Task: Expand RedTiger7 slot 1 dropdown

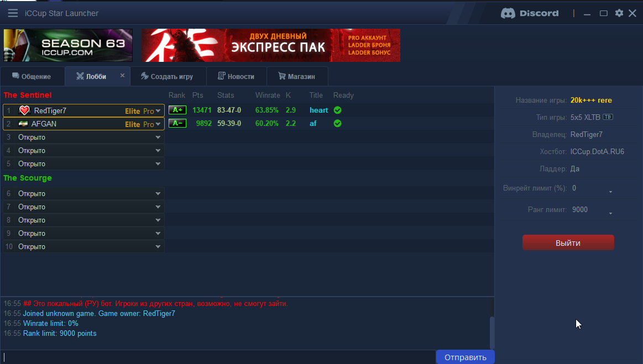Action: pyautogui.click(x=158, y=110)
